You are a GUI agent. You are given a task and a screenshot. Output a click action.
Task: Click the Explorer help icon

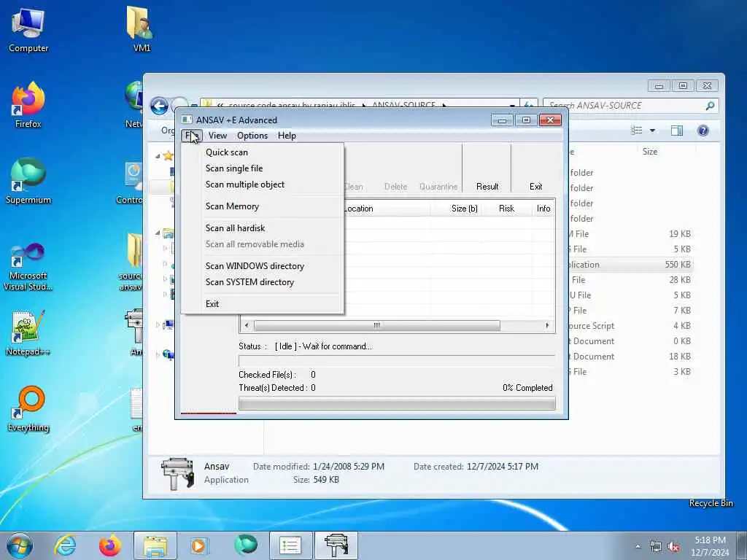coord(703,131)
